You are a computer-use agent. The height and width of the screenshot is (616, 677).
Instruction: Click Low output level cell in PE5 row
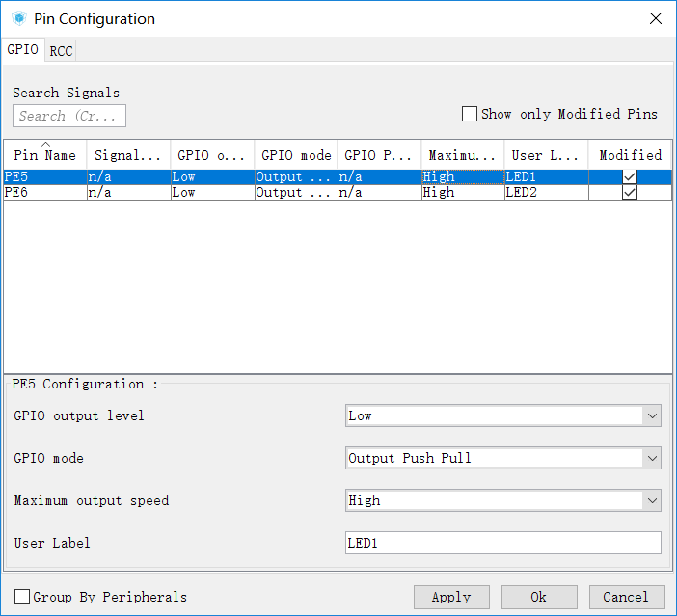[x=212, y=177]
